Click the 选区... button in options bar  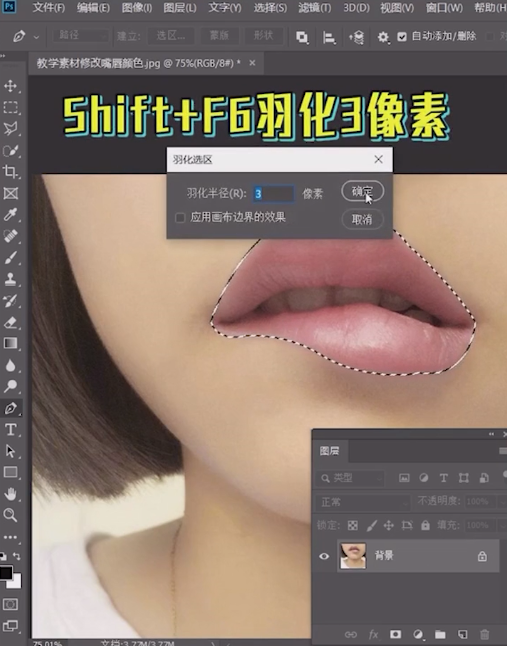pos(171,36)
